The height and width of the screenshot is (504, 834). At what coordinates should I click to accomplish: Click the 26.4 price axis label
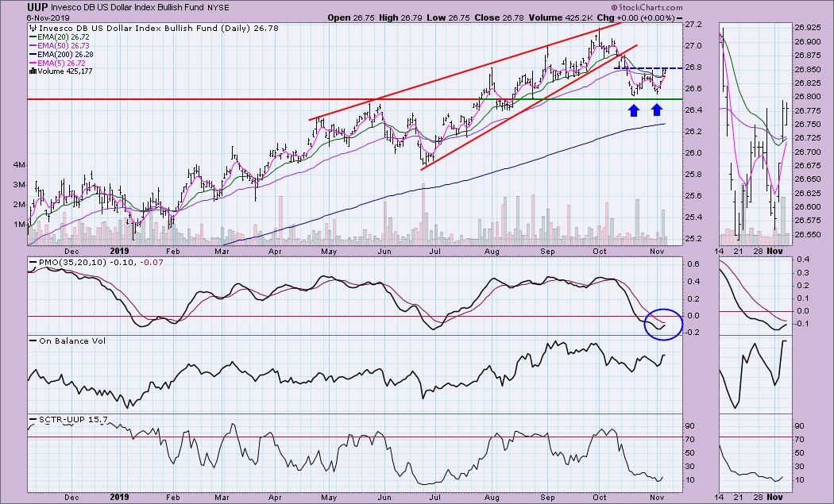click(x=694, y=110)
